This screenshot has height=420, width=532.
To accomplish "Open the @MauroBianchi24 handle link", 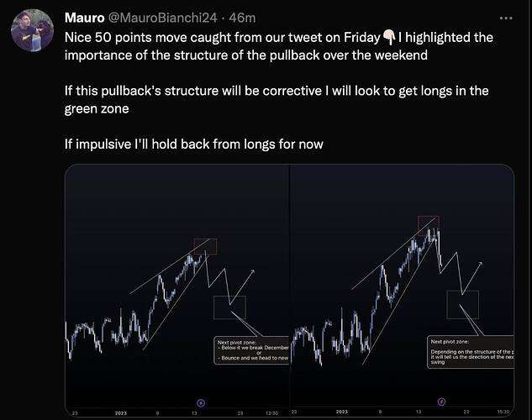I will coord(162,18).
